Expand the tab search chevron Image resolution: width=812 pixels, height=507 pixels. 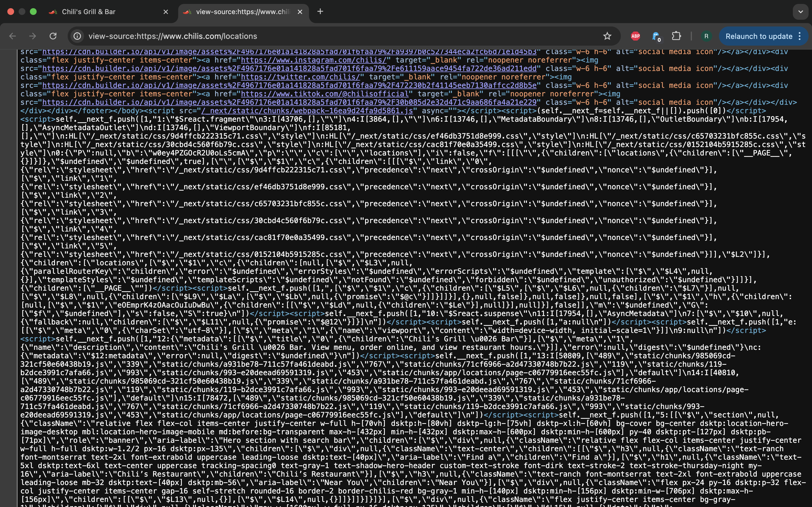pyautogui.click(x=801, y=12)
